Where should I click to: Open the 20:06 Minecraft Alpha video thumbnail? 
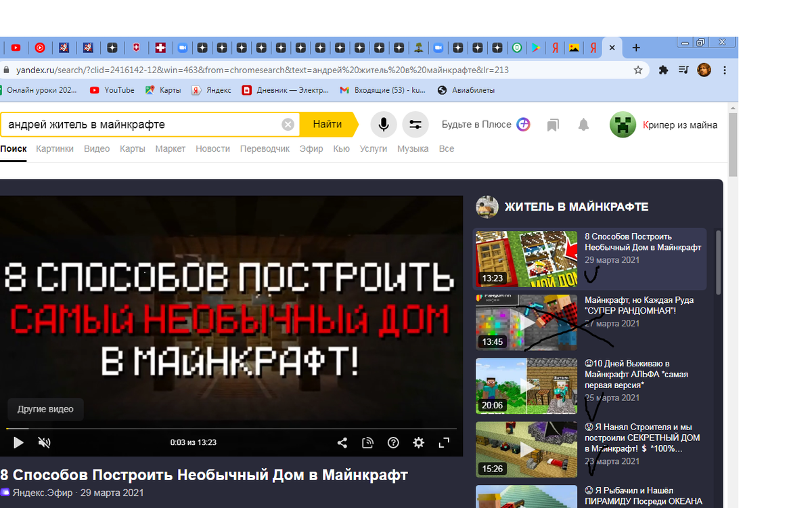pos(526,385)
